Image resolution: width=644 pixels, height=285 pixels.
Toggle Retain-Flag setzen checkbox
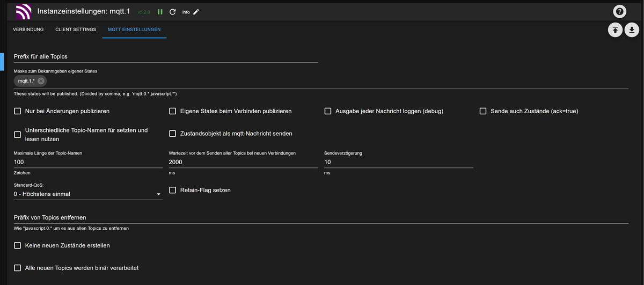[x=173, y=190]
